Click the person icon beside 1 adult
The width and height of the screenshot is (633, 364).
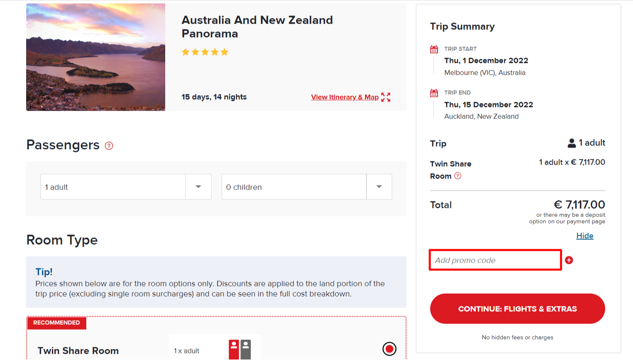pos(572,143)
